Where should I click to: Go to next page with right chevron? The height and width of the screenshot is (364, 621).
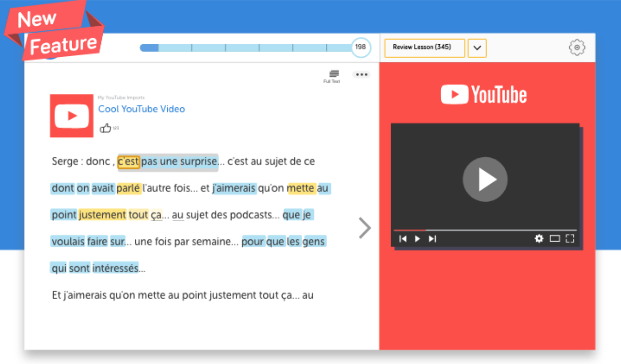tap(365, 228)
